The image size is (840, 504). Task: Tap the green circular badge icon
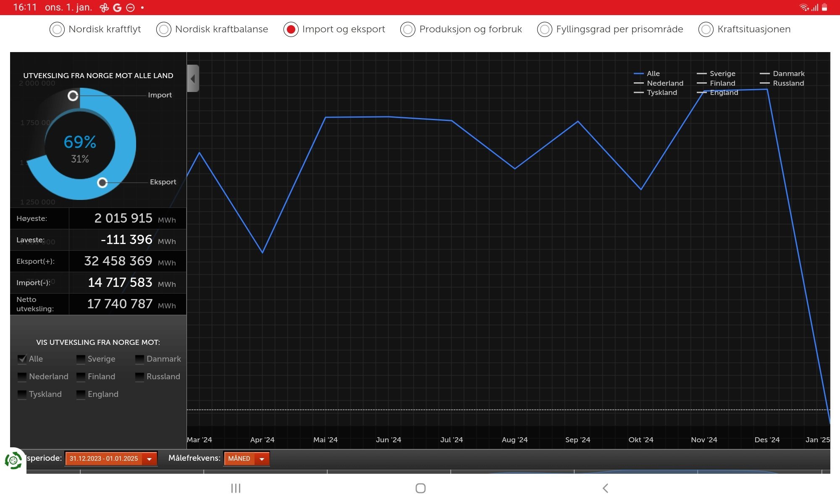click(13, 461)
